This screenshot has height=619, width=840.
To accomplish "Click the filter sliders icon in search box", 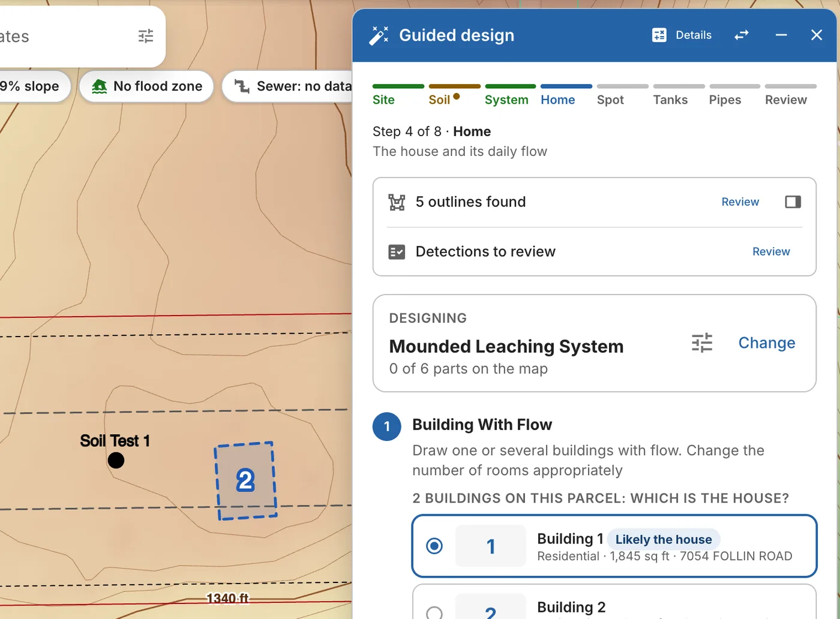I will coord(146,37).
